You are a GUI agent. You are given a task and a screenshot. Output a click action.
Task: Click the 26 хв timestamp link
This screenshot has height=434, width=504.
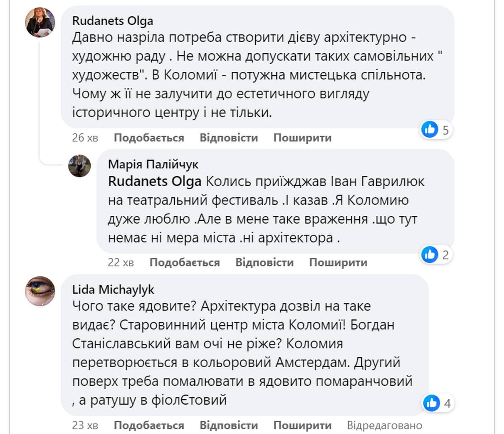84,138
